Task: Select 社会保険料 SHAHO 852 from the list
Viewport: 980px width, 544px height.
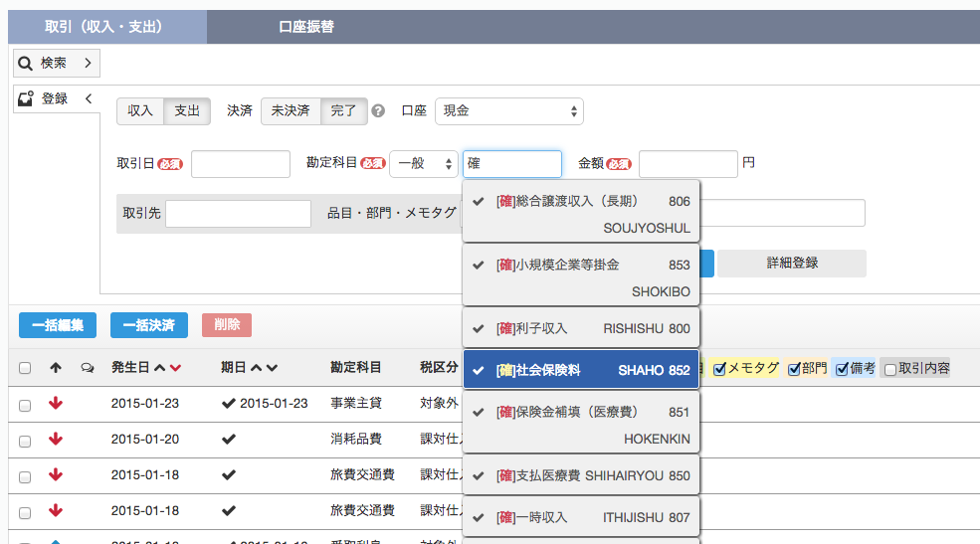Action: [x=581, y=370]
